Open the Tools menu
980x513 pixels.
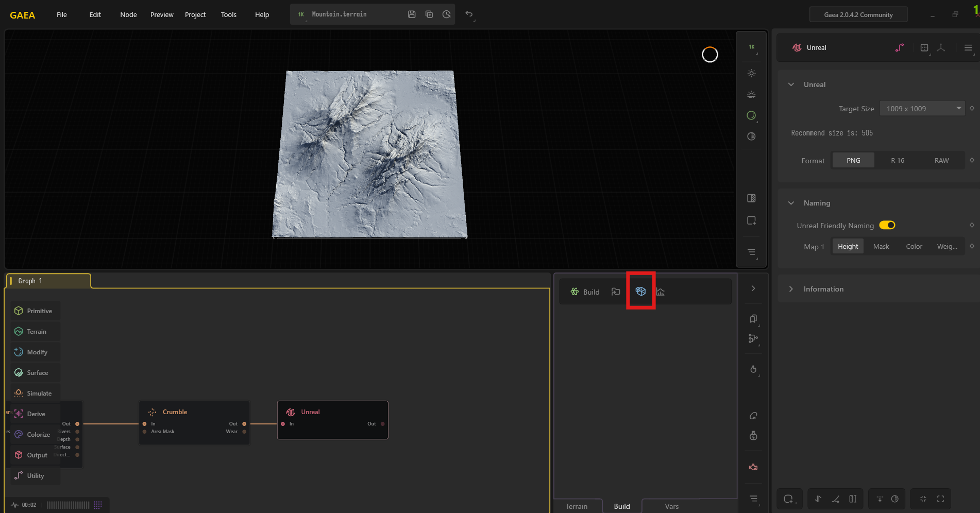(x=228, y=14)
